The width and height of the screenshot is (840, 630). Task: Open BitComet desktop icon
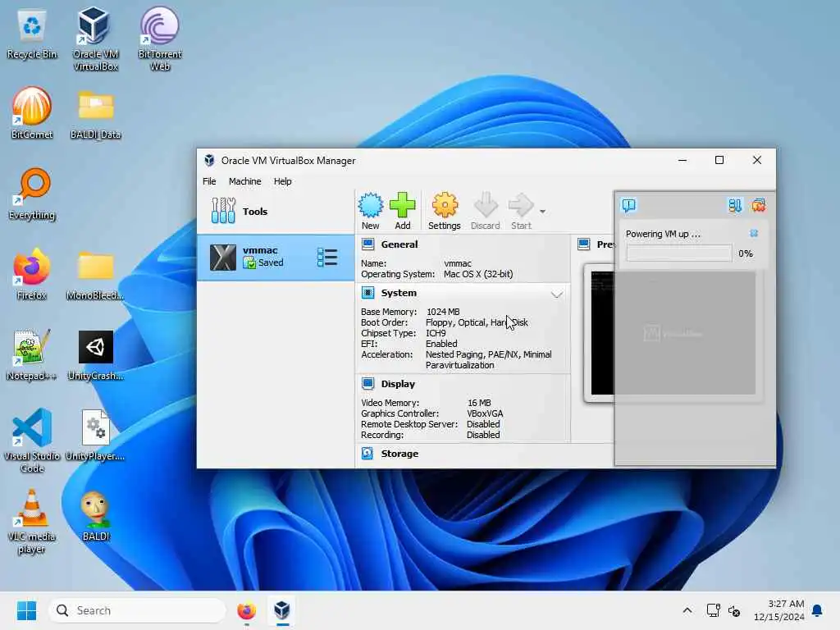[32, 113]
